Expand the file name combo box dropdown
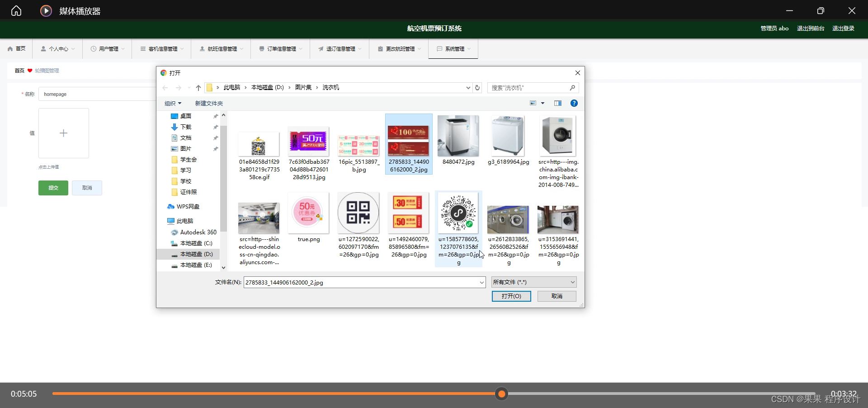 (x=481, y=282)
